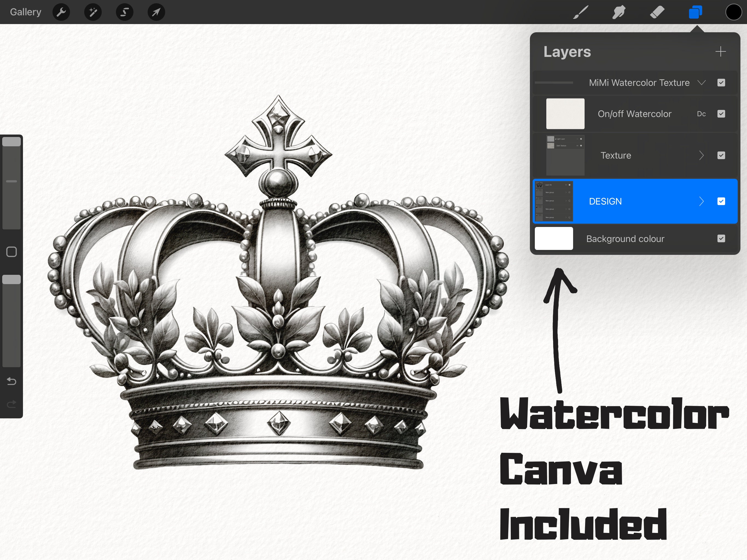The width and height of the screenshot is (747, 560).
Task: Add a new layer with plus icon
Action: pyautogui.click(x=720, y=52)
